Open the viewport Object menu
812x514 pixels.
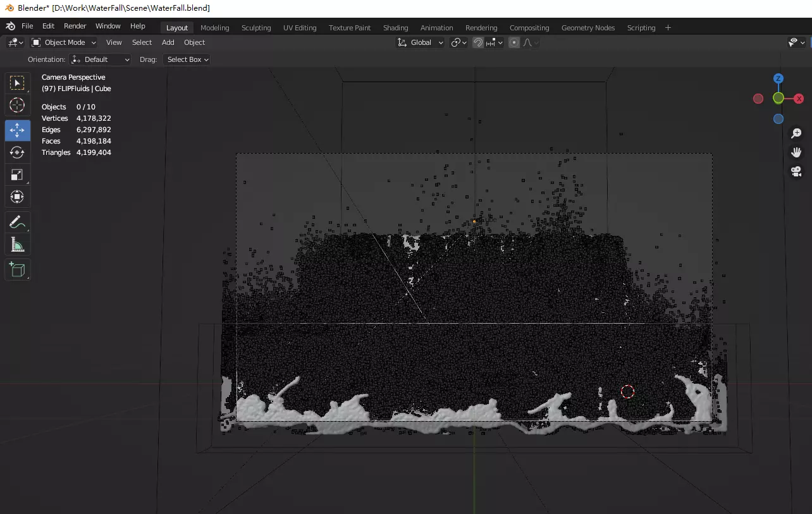point(194,42)
